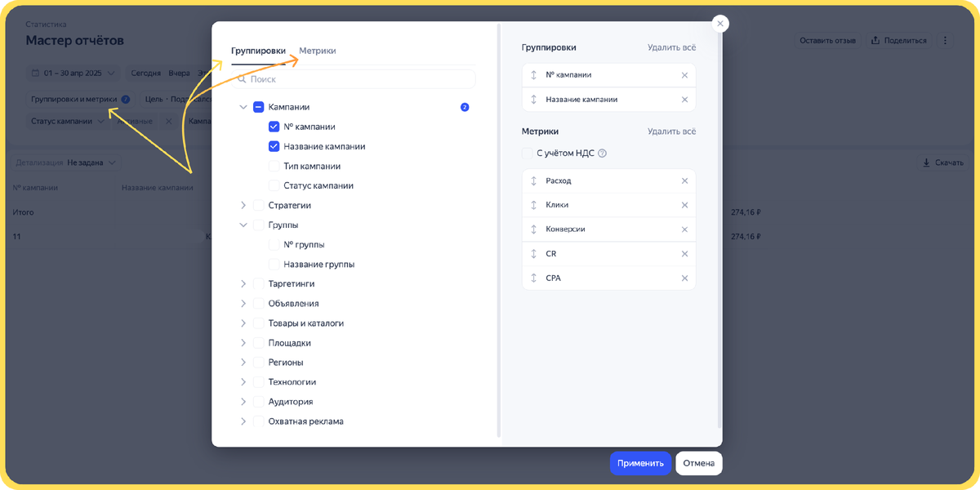Focus the Поиск search field
The image size is (980, 490).
(353, 79)
